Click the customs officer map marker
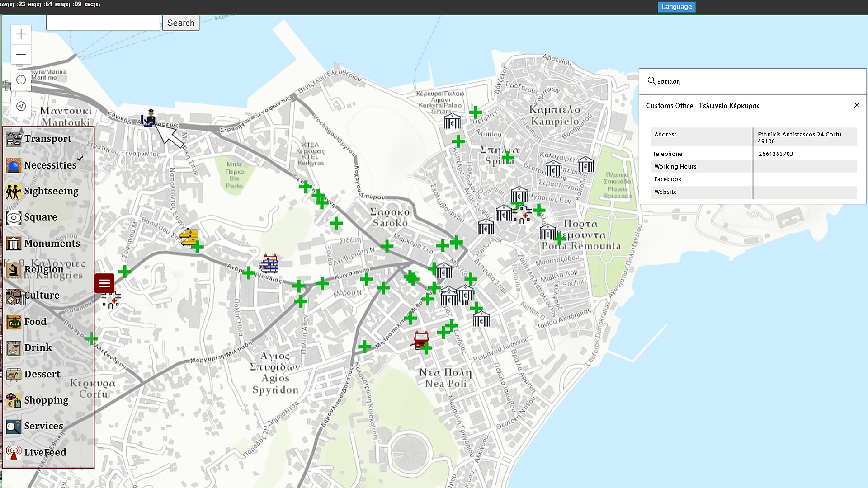This screenshot has height=488, width=868. [148, 118]
